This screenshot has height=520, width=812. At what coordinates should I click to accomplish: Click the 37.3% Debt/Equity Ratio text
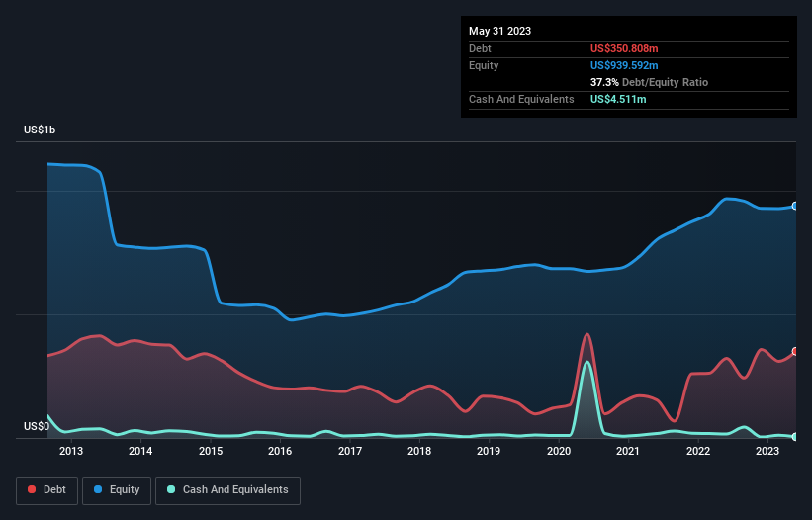(649, 82)
